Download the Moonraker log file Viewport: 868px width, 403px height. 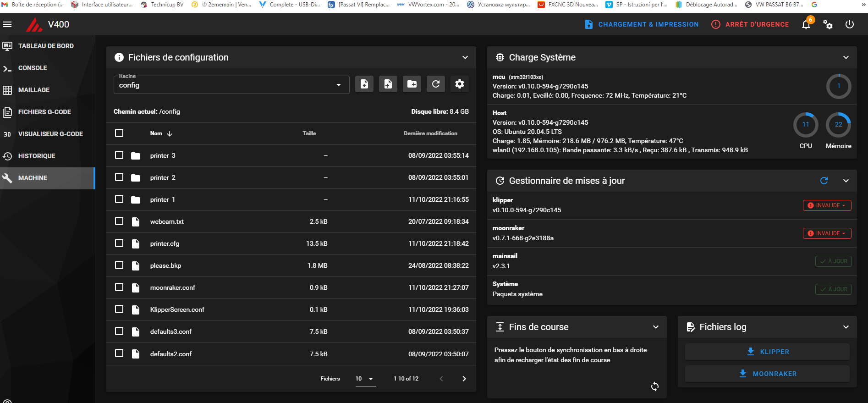pos(767,374)
